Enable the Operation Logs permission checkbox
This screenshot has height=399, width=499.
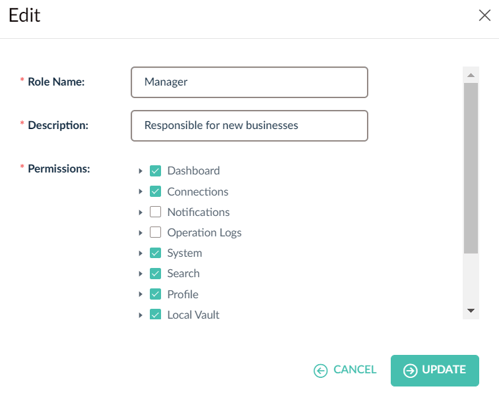tap(155, 232)
